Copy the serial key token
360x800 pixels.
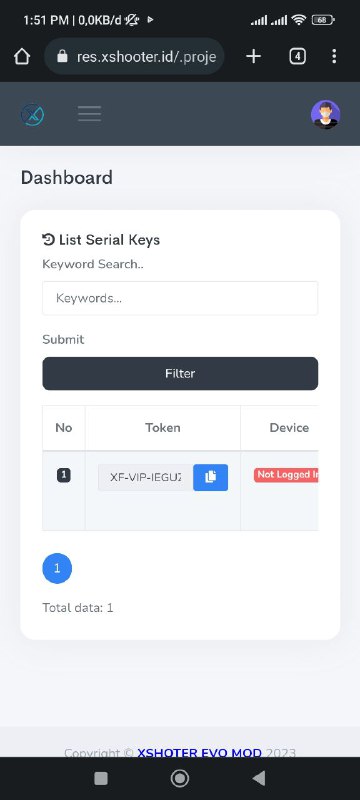pos(211,477)
